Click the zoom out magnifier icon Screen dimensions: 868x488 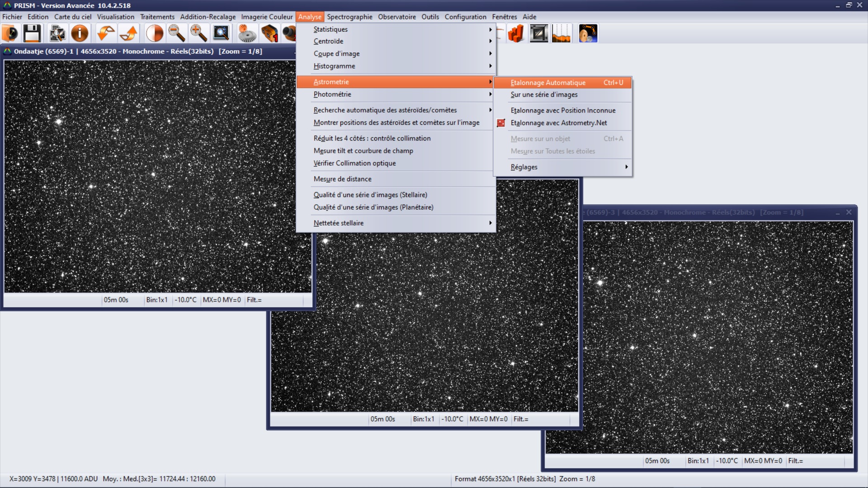176,33
